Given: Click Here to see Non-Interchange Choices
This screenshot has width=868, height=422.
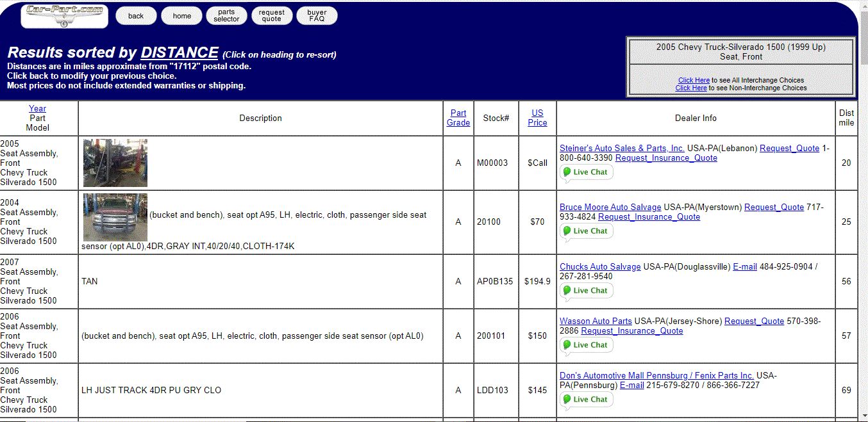Looking at the screenshot, I should point(691,88).
